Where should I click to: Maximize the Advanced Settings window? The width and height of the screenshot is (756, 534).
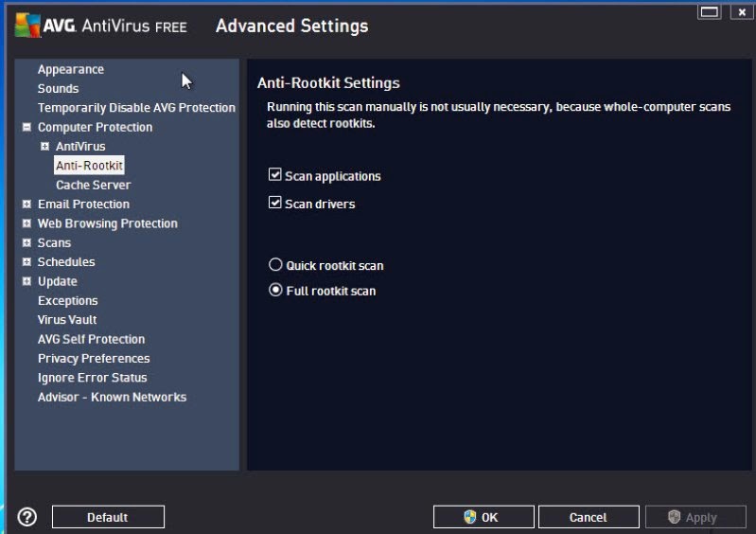click(710, 12)
